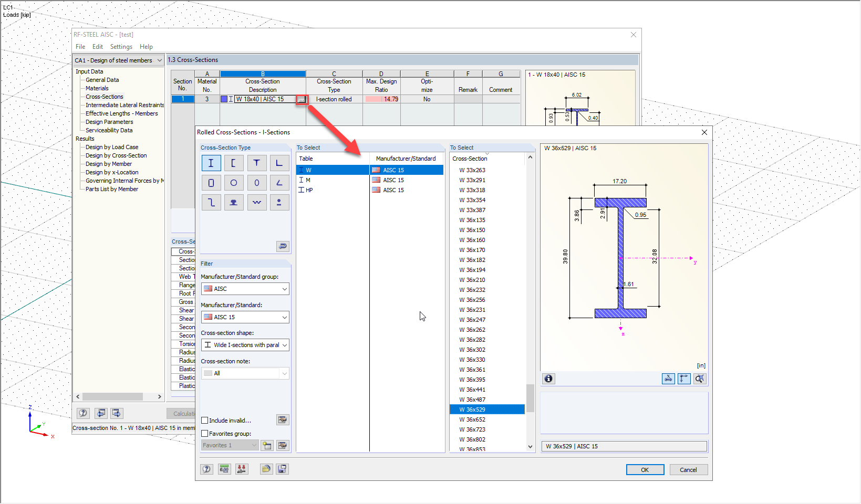Open CA1 design case dropdown
The image size is (861, 504).
[x=118, y=60]
